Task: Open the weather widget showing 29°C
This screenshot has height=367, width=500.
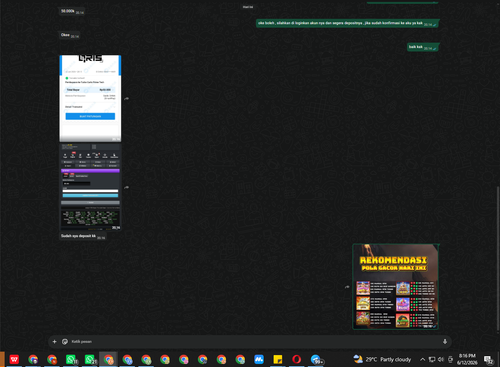Action: click(382, 359)
